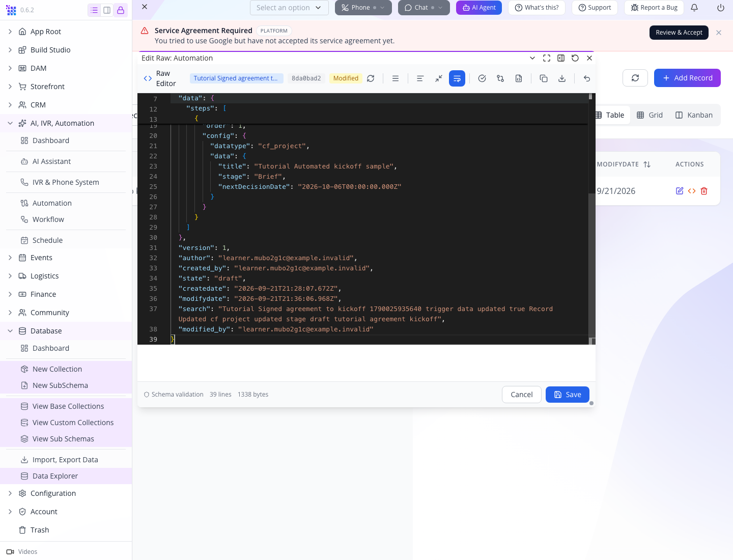Click the Add Record button

[687, 78]
